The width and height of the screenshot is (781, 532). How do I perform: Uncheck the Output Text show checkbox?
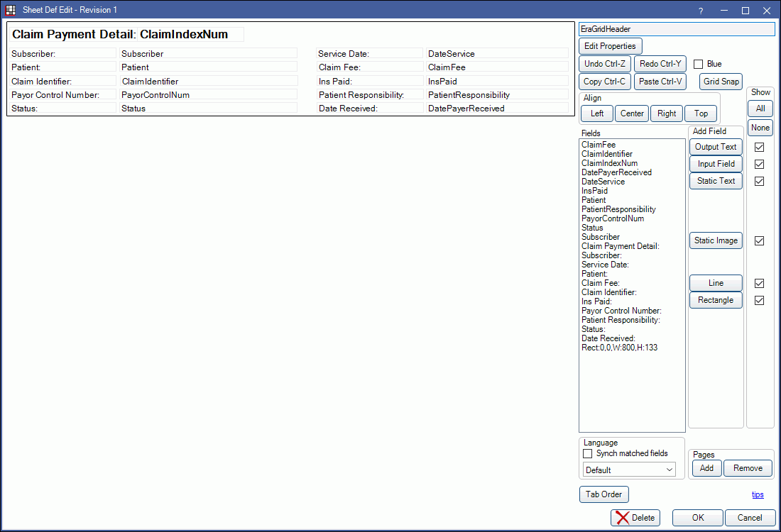[x=759, y=147]
